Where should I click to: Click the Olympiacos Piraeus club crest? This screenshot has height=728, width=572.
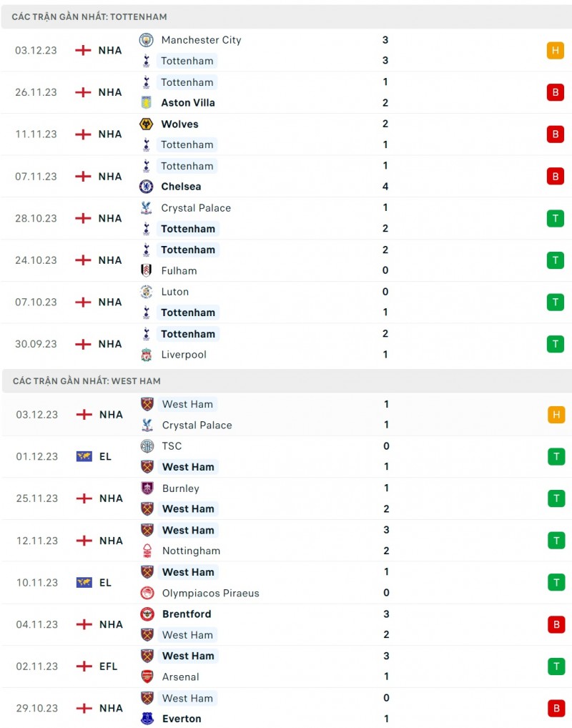click(147, 593)
